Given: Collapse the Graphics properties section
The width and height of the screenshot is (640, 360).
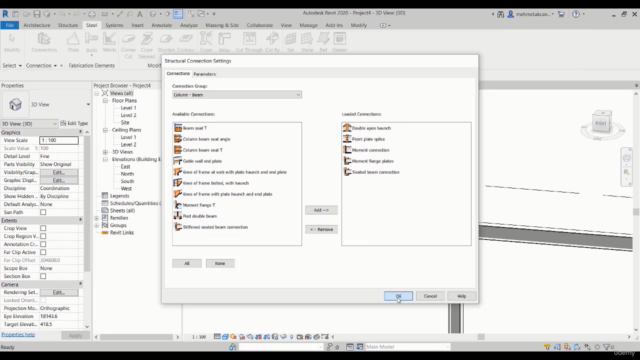Looking at the screenshot, I should point(80,132).
